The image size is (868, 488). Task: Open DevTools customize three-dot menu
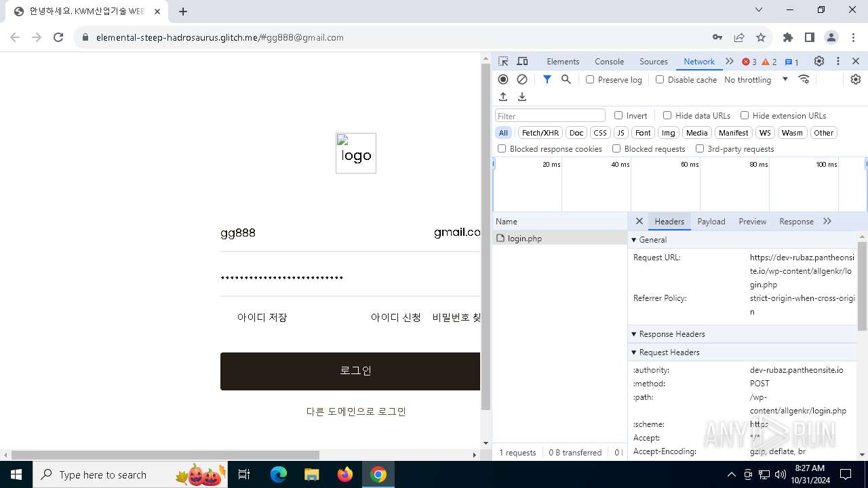pyautogui.click(x=838, y=61)
